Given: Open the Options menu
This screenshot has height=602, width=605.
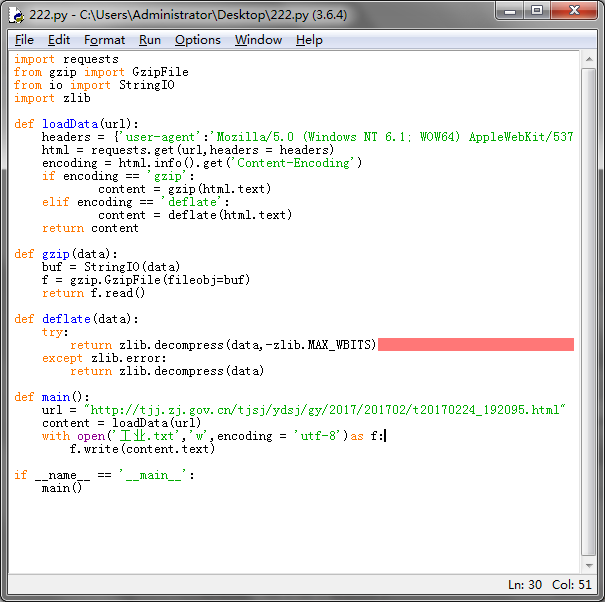Looking at the screenshot, I should [x=197, y=40].
